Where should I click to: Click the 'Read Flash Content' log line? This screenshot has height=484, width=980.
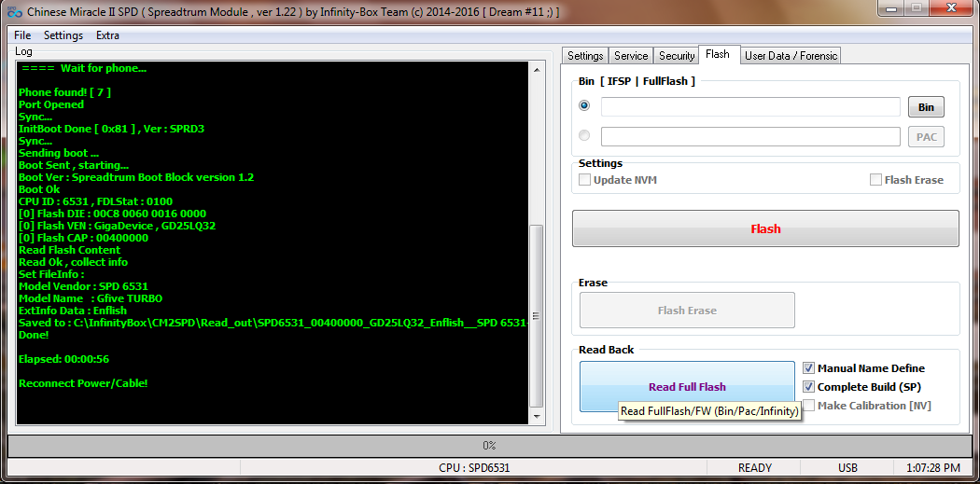pos(69,250)
